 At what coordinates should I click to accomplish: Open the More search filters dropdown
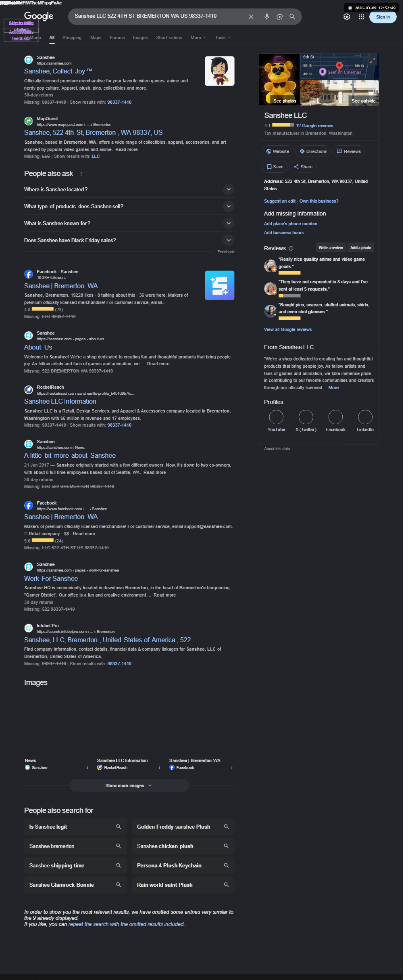[198, 38]
